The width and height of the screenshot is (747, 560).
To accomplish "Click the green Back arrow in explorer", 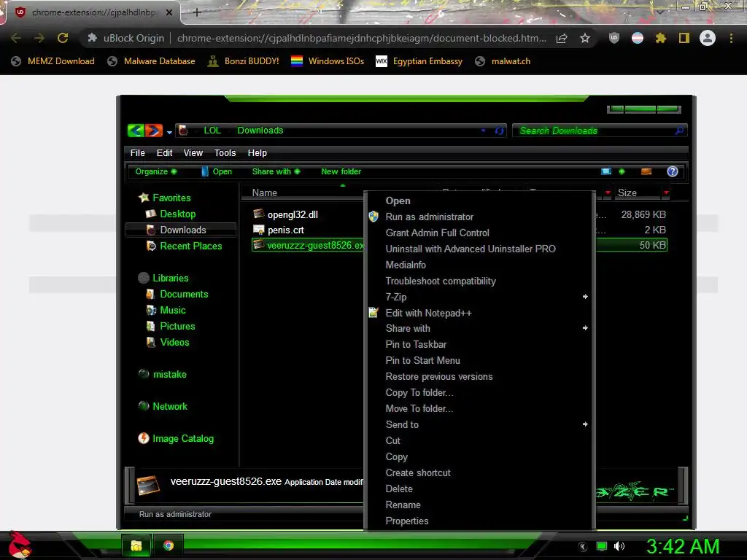I will coord(136,130).
